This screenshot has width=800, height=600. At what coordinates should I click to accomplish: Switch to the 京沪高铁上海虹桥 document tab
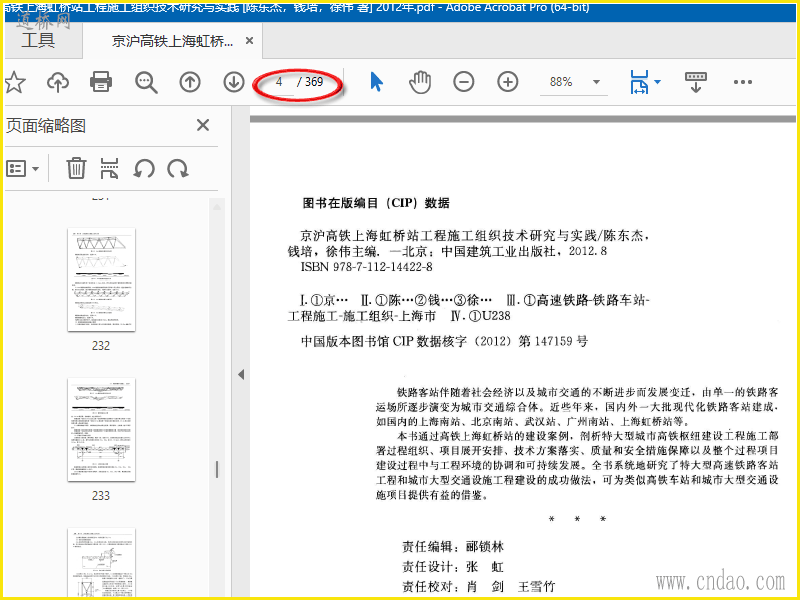click(172, 41)
